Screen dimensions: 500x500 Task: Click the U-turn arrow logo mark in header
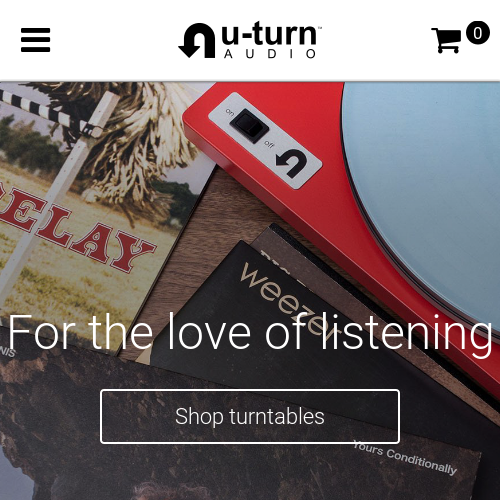pyautogui.click(x=197, y=41)
